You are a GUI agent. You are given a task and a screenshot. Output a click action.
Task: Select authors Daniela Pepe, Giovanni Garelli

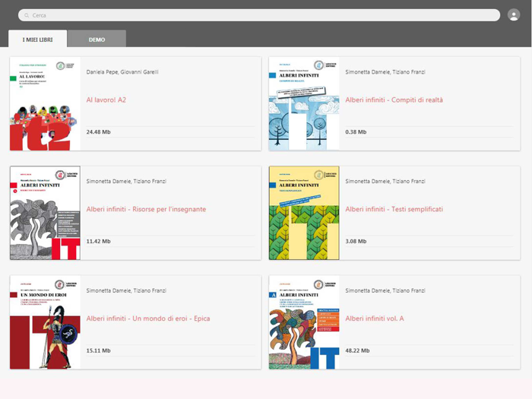point(122,72)
